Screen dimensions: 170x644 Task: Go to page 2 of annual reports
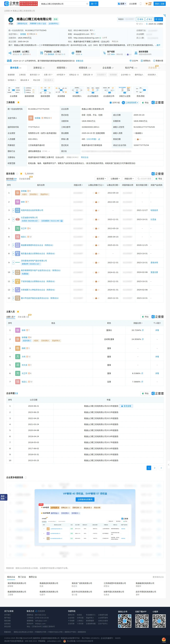[155, 468]
